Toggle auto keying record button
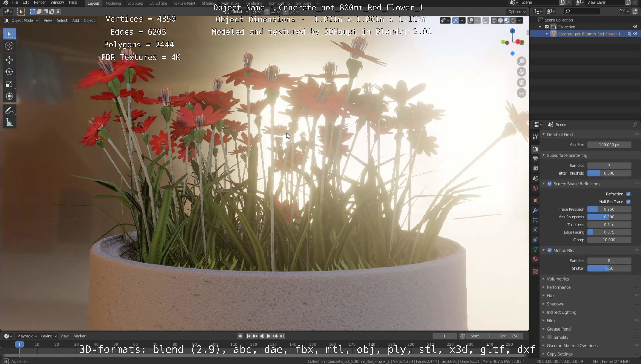 240,336
